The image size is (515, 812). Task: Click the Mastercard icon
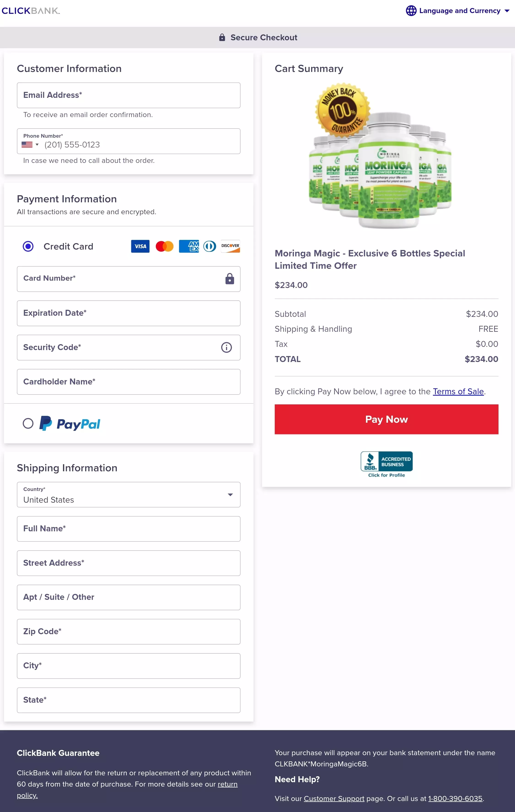point(164,247)
